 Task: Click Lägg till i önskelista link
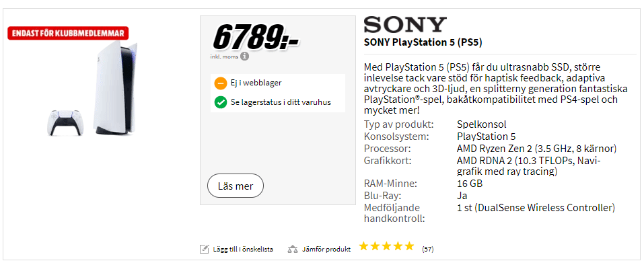point(243,249)
